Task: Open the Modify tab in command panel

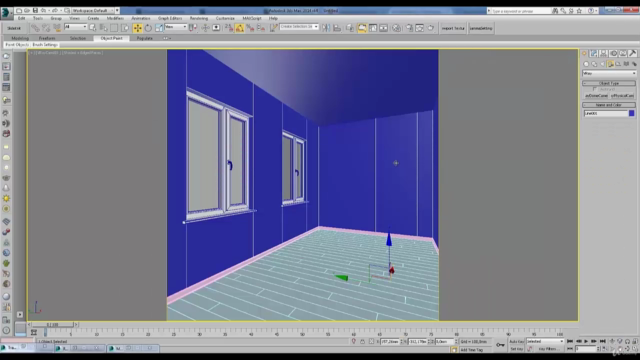Action: (594, 53)
